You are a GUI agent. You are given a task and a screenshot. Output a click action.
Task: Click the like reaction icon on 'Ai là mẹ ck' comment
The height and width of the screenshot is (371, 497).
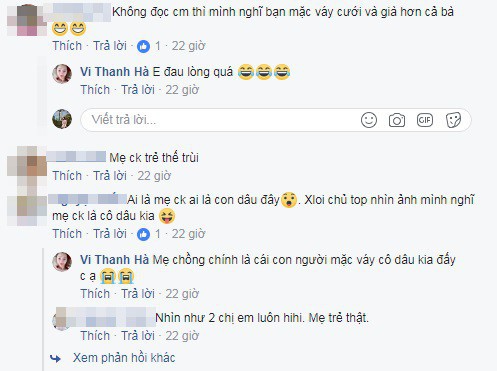[x=144, y=234]
